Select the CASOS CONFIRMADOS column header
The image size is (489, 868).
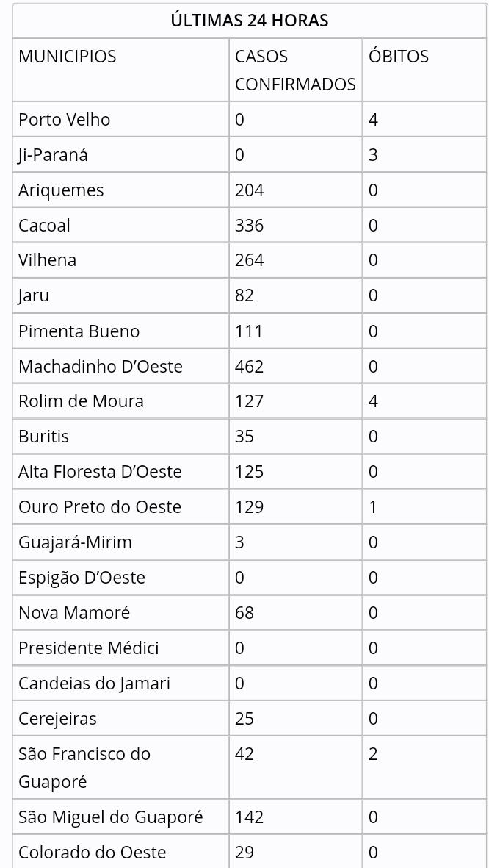(295, 71)
